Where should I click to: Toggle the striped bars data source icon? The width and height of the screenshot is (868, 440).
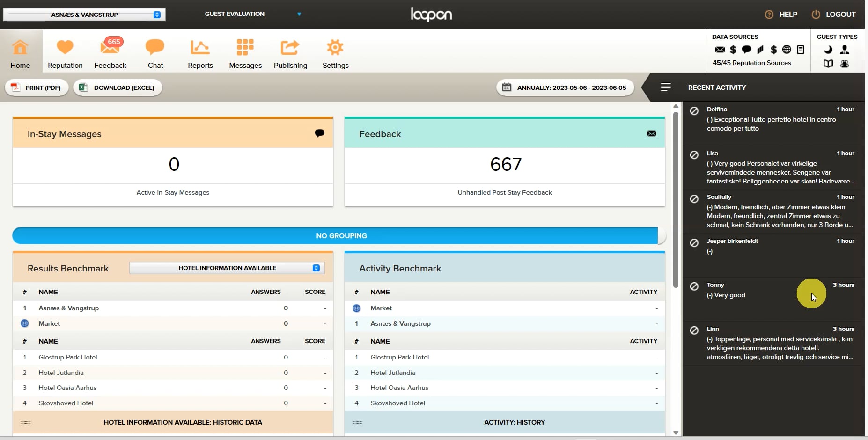(x=760, y=50)
